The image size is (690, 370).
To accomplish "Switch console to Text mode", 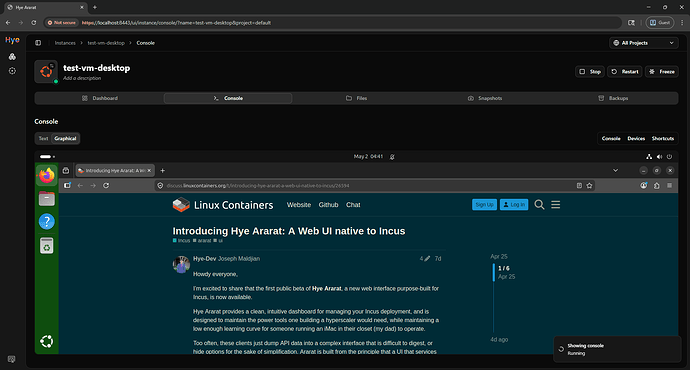I will click(43, 139).
